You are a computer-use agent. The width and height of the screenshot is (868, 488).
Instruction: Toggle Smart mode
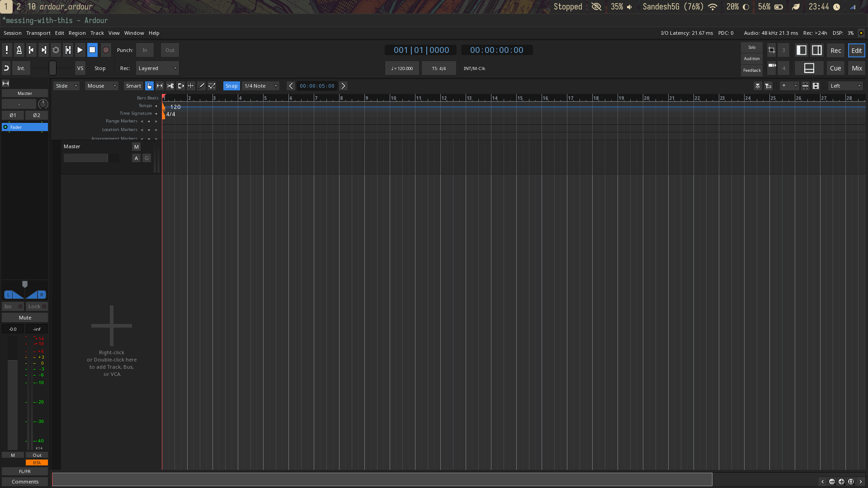pos(133,86)
